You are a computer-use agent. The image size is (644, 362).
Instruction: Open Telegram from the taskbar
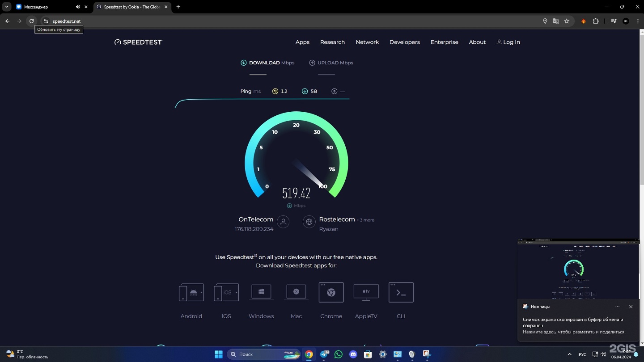click(x=324, y=354)
